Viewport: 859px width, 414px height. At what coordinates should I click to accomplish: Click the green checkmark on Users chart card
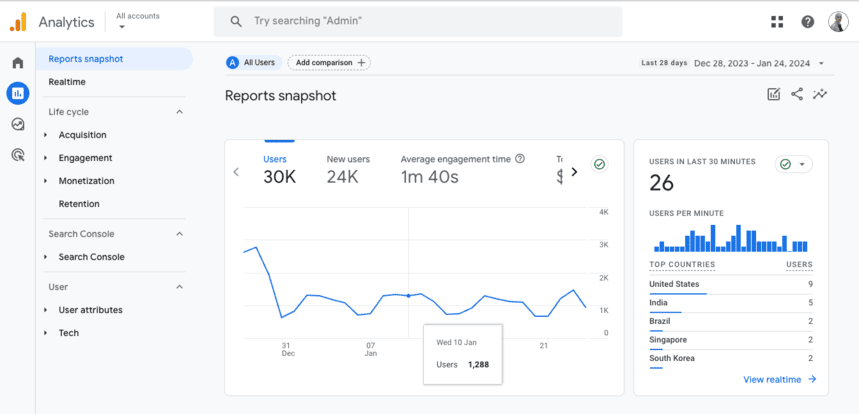(x=600, y=164)
